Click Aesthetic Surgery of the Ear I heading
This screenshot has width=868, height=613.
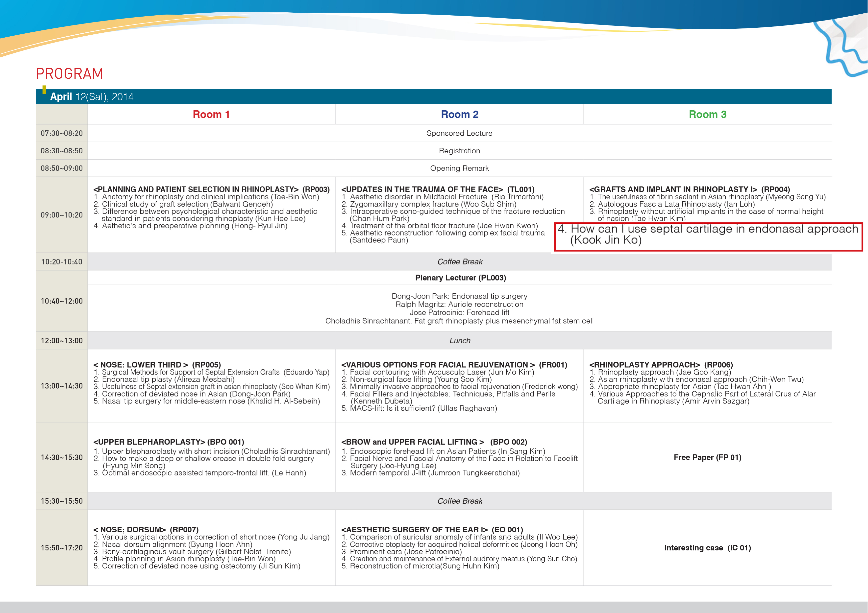(x=432, y=529)
